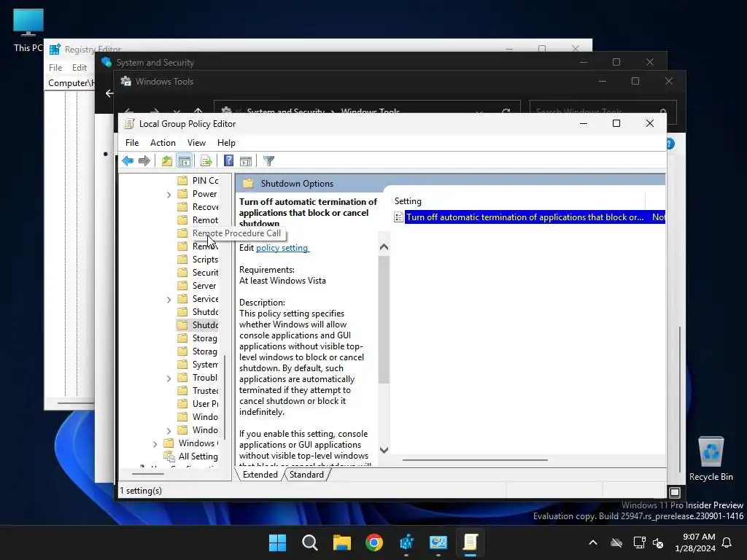The width and height of the screenshot is (747, 560).
Task: Click the back arrow in System and Security window
Action: point(109,93)
